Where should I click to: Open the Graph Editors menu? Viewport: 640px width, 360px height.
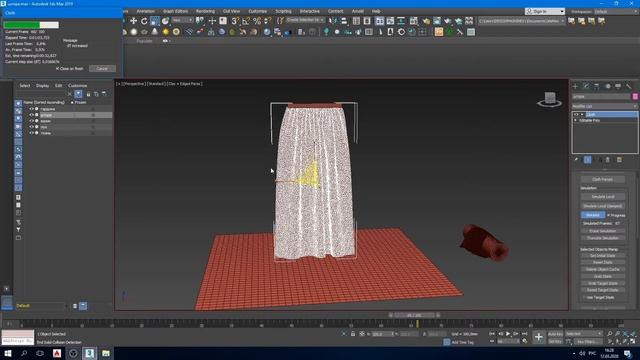176,11
